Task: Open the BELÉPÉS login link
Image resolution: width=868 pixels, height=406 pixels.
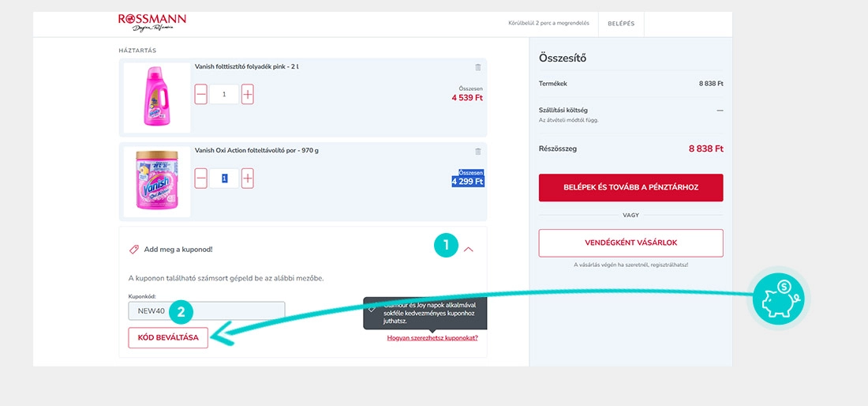Action: coord(621,24)
